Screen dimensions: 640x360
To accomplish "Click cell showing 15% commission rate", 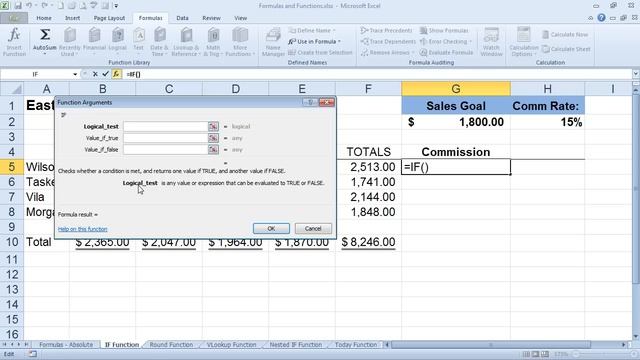I will (547, 122).
